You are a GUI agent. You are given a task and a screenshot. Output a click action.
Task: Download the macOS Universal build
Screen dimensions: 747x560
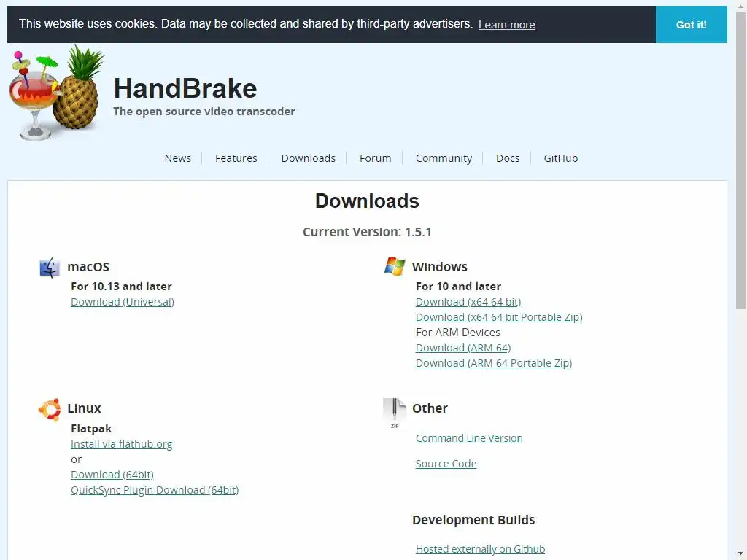[123, 302]
